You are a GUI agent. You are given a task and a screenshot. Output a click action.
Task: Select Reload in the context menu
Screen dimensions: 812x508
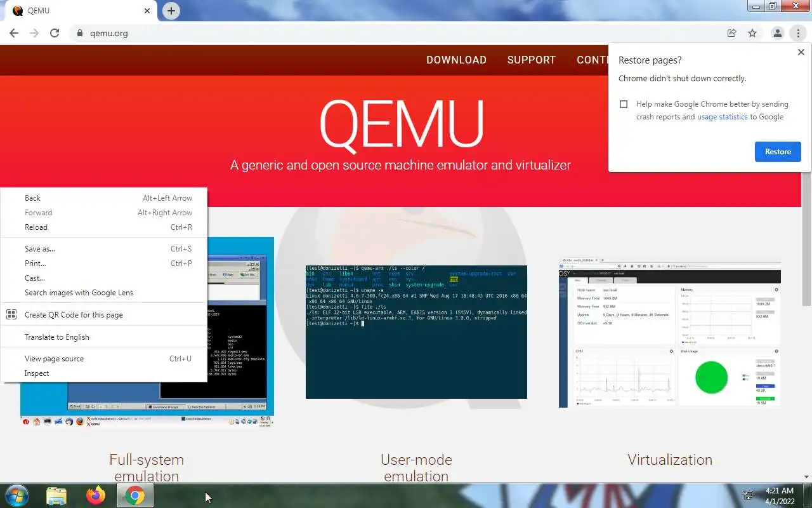click(x=104, y=227)
